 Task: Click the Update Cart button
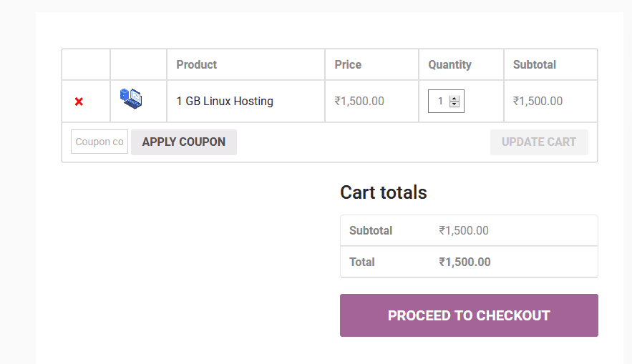click(539, 142)
